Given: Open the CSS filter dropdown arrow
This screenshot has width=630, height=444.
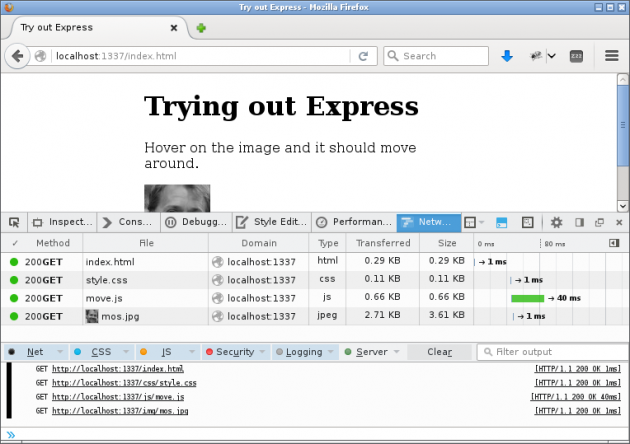Looking at the screenshot, I should tap(126, 352).
